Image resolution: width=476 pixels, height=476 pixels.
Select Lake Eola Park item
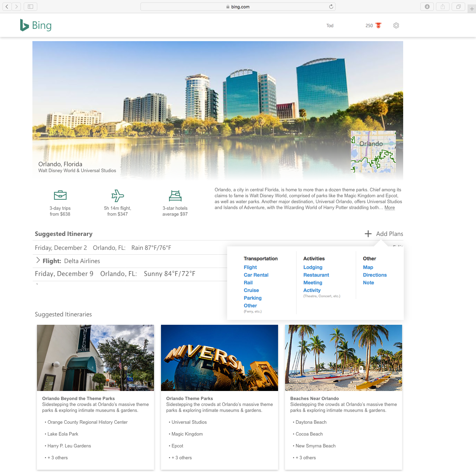[63, 434]
